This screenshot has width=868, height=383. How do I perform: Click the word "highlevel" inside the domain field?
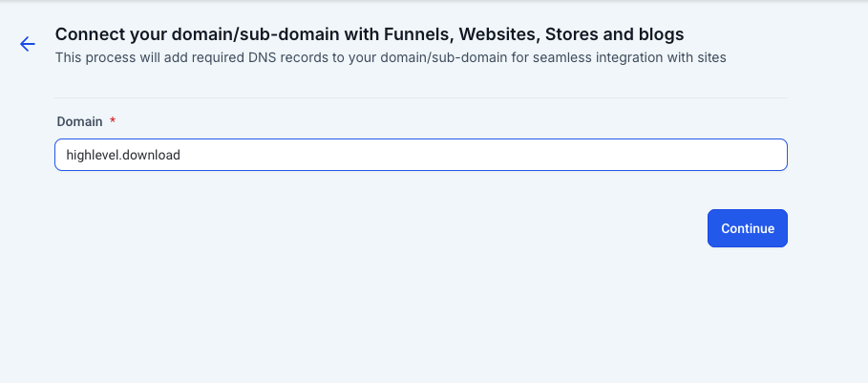[93, 155]
